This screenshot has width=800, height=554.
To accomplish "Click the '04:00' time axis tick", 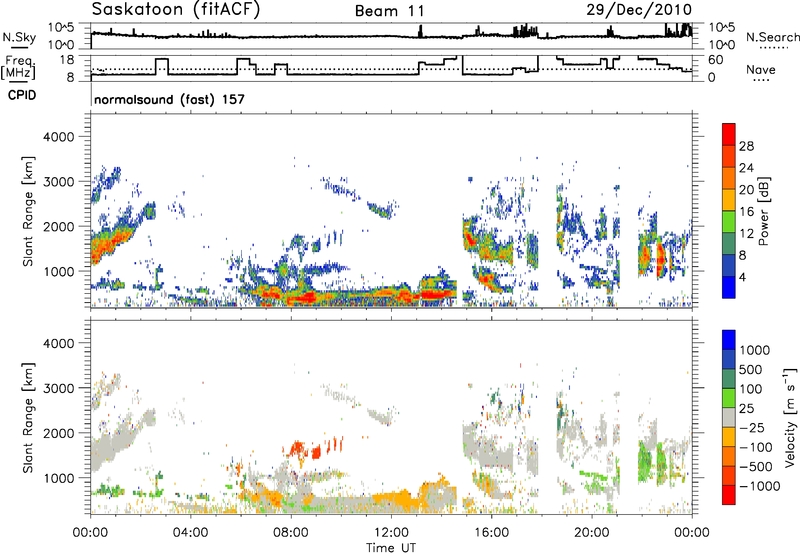I will coord(190,533).
